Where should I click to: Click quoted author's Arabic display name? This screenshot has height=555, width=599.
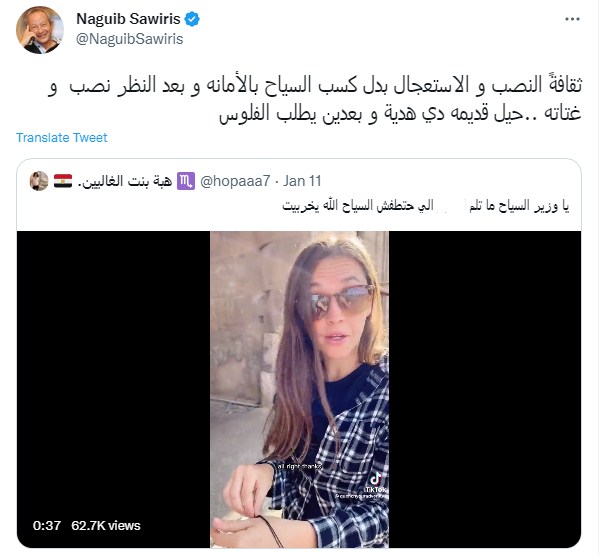(x=125, y=181)
